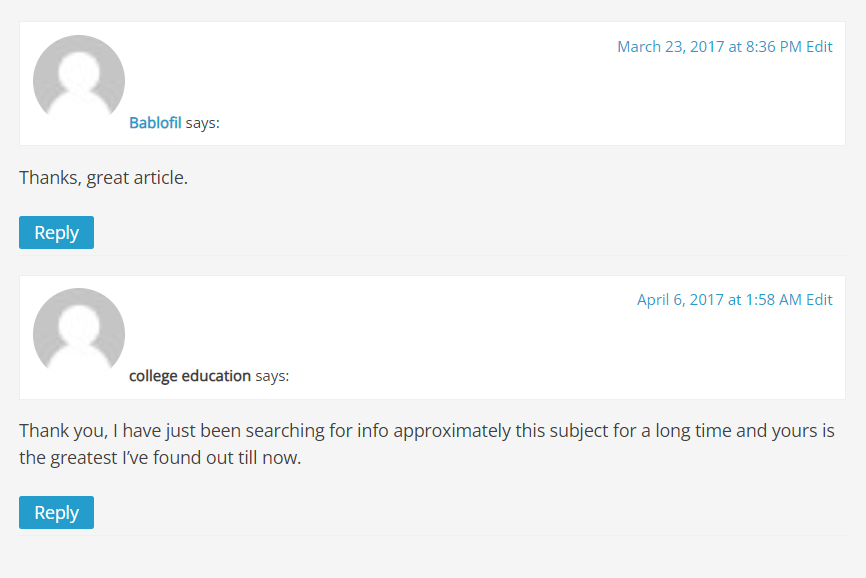Click 'says:' after Bablofil
Viewport: 866px width, 578px height.
203,123
